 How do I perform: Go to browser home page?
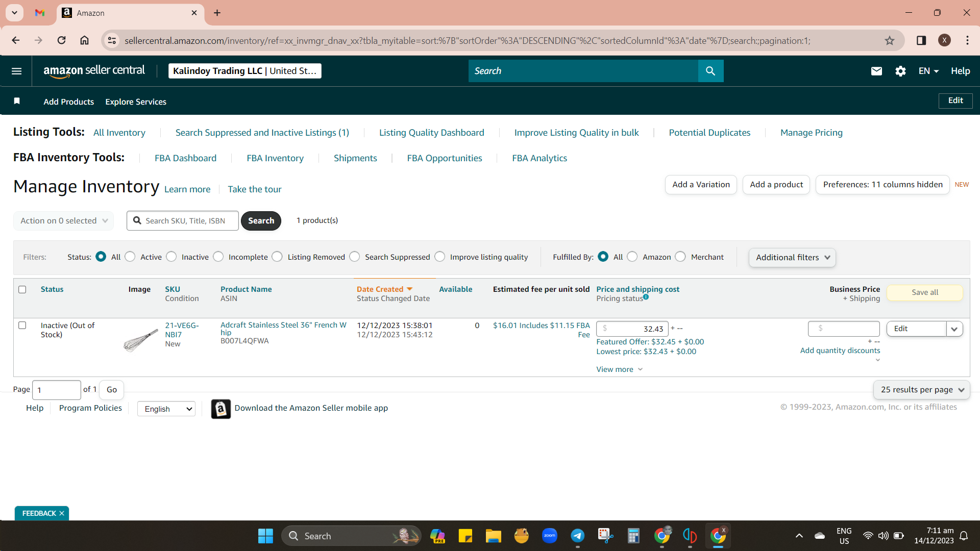click(85, 40)
